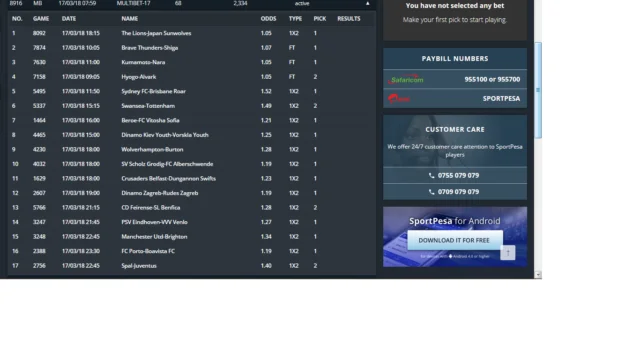
Task: Click the Android icon under the download button
Action: pos(450,256)
